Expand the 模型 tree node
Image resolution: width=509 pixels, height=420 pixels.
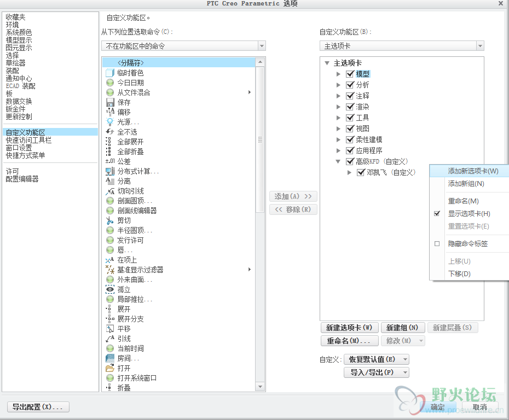point(338,74)
